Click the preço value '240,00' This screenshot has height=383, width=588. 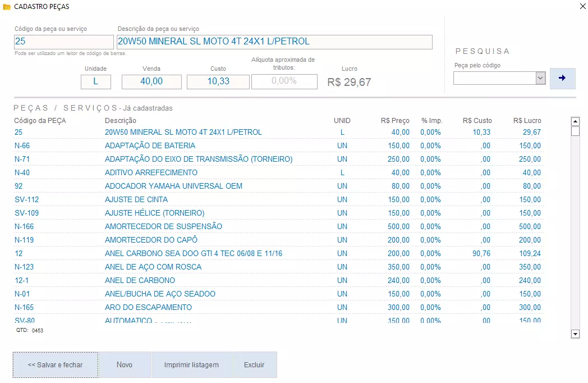pyautogui.click(x=398, y=280)
